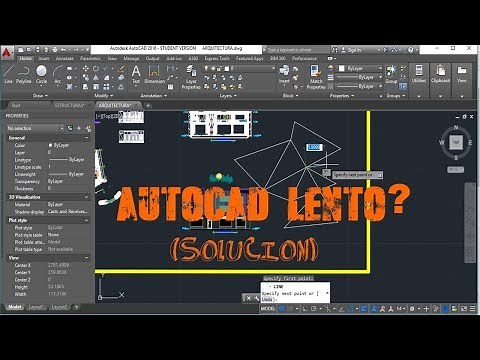Expand the Annotation panel dropdown

(x=153, y=96)
